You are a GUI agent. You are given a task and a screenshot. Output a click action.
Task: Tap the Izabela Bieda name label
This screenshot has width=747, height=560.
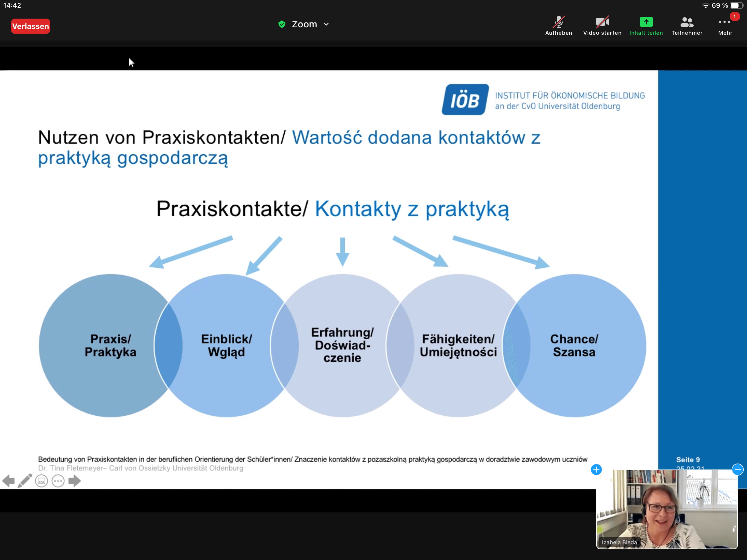619,542
